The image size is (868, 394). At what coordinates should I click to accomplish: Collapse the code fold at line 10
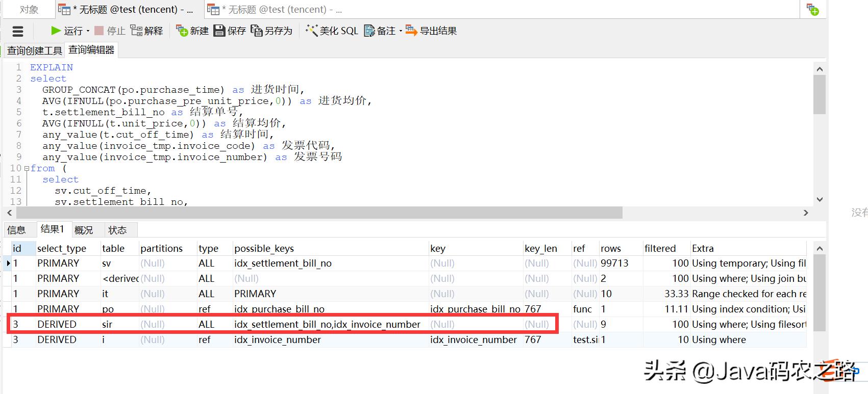[27, 168]
